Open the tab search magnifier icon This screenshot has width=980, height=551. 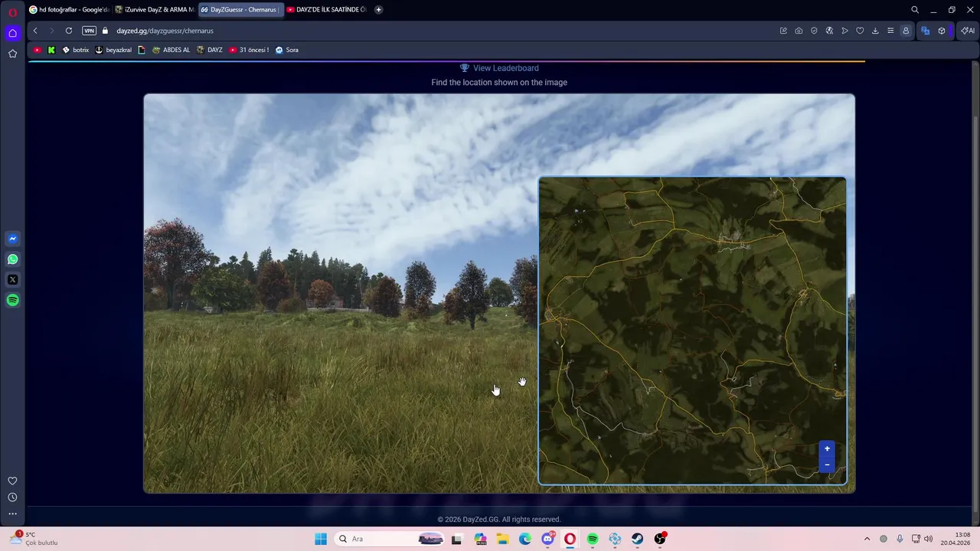(x=915, y=10)
